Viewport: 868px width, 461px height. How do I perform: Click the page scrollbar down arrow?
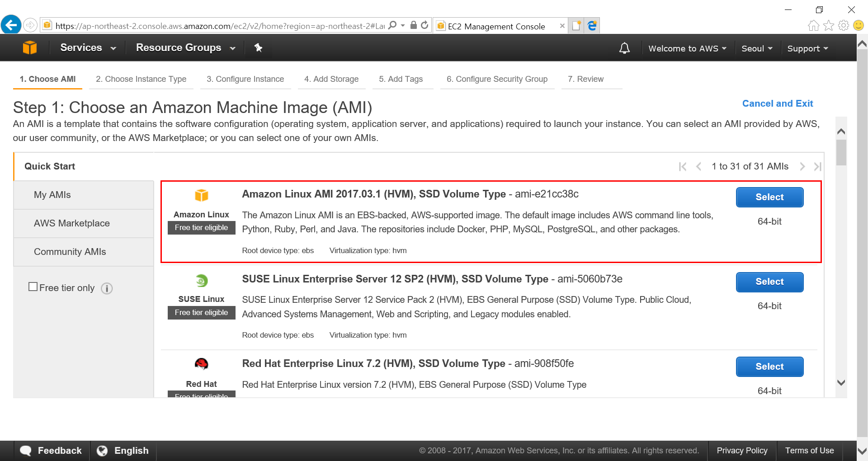[862, 451]
